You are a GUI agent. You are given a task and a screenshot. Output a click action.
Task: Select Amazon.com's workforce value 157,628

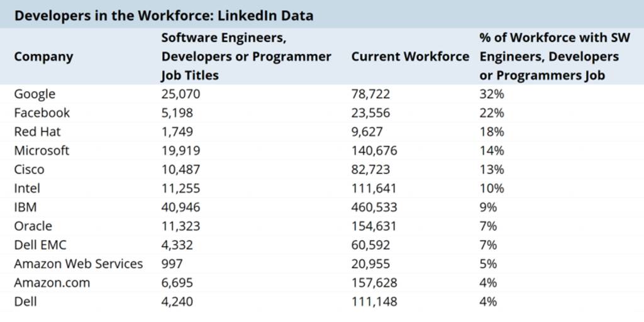point(374,283)
